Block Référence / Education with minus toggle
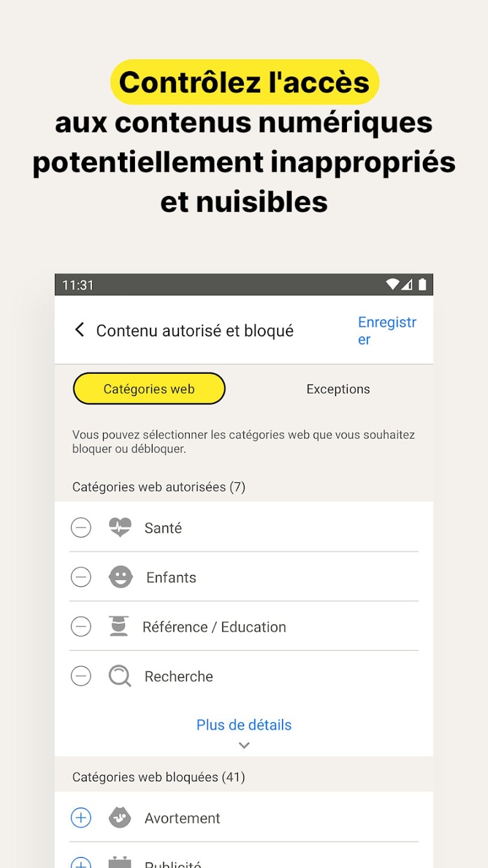488x868 pixels. 81,626
